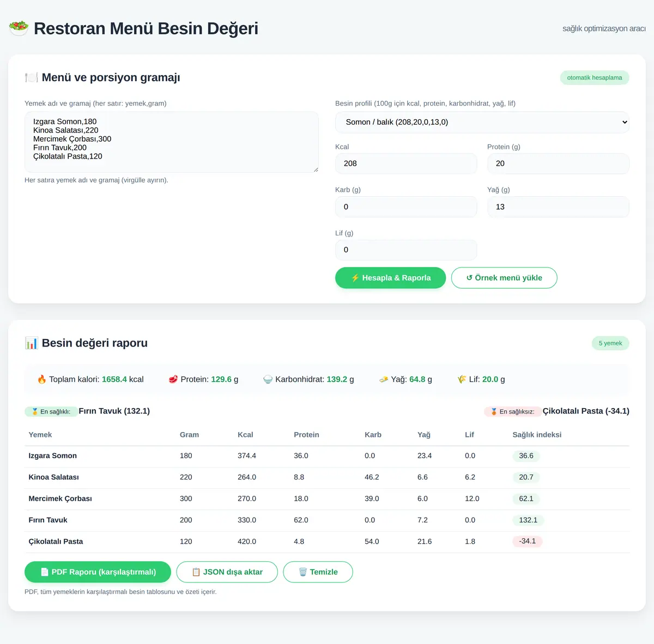The image size is (654, 644).
Task: Click the medal icon in En sağlıksız badge
Action: (x=494, y=411)
